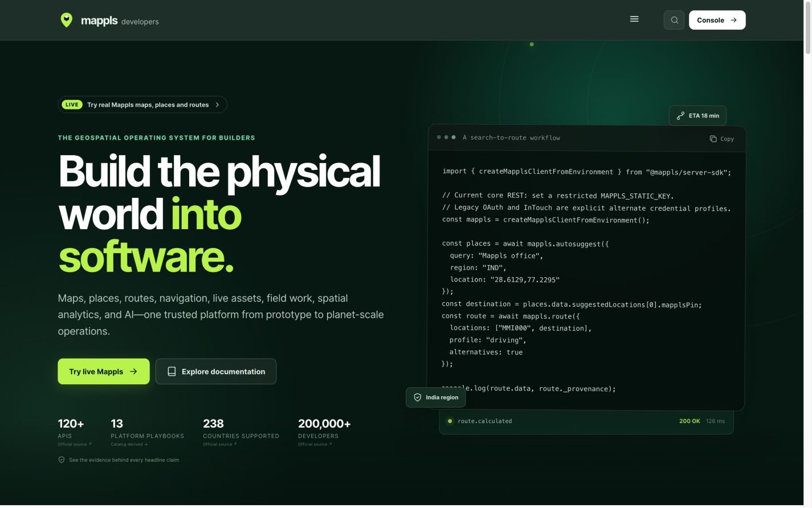Click the location "28.6129,77.2295" code line

point(504,280)
